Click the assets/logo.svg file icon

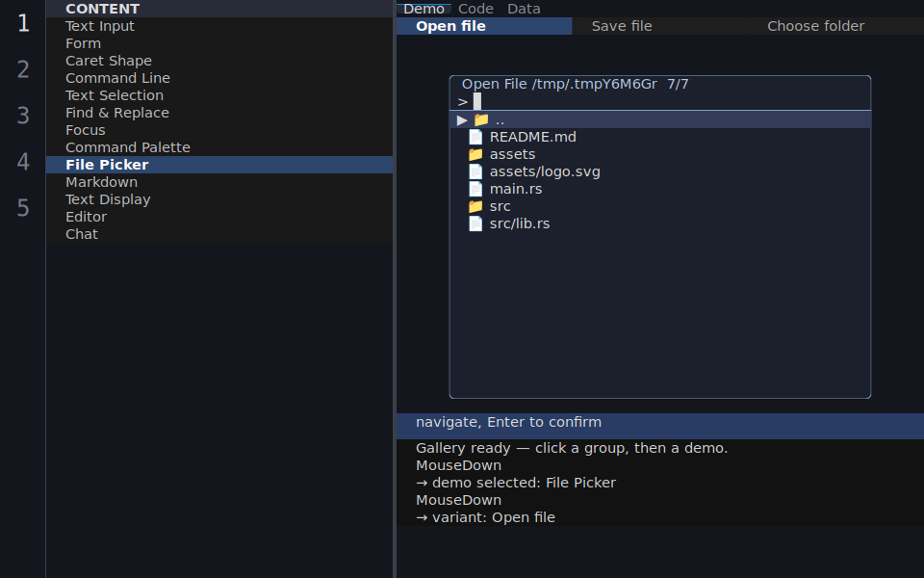pos(475,171)
